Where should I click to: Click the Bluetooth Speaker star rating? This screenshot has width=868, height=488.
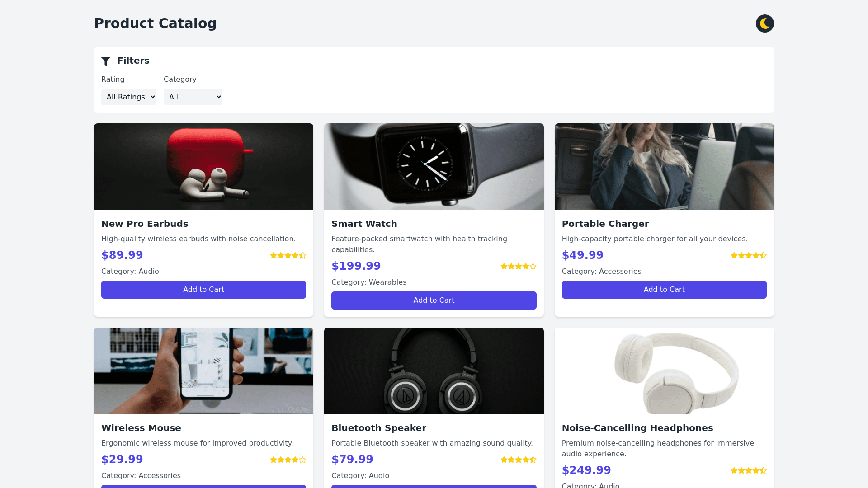(x=518, y=460)
